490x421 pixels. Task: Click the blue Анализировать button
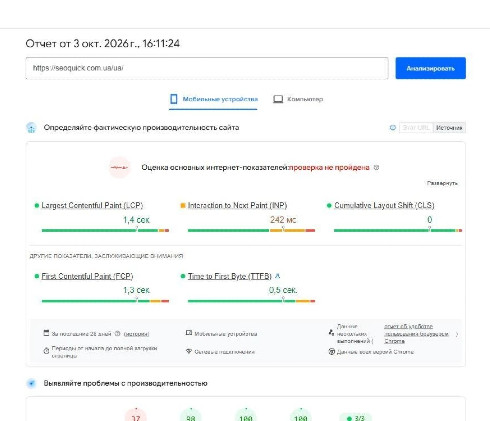(x=430, y=68)
